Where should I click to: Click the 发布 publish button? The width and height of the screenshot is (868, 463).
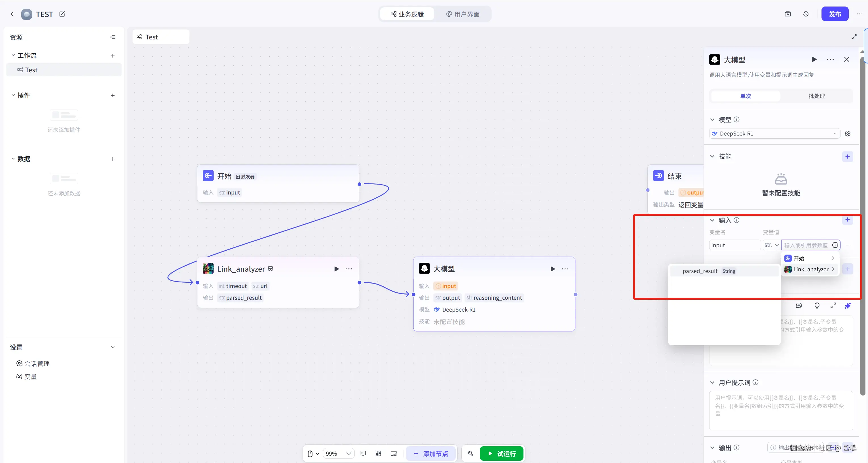(x=835, y=14)
